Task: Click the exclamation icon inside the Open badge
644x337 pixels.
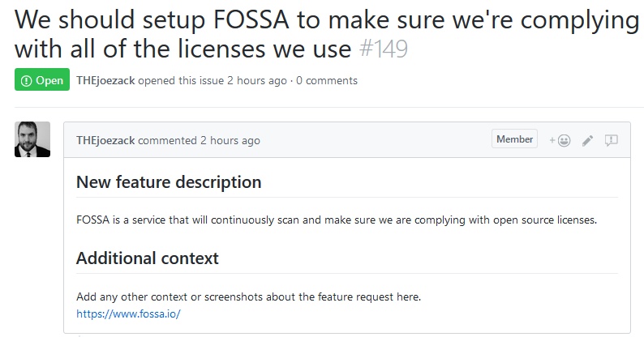Action: [x=26, y=80]
